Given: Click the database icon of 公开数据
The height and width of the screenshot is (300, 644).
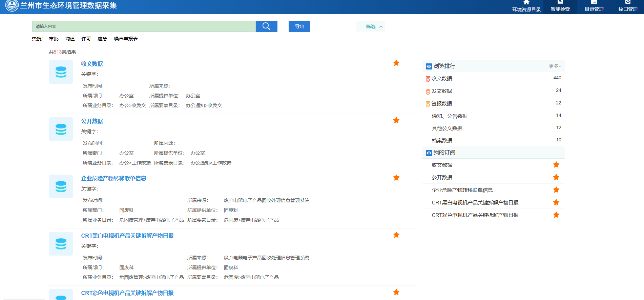Looking at the screenshot, I should click(x=61, y=129).
